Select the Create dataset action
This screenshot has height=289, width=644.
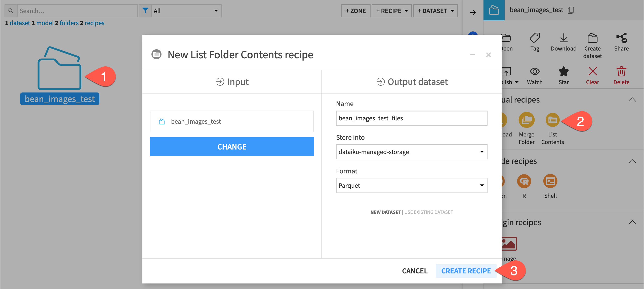click(592, 45)
